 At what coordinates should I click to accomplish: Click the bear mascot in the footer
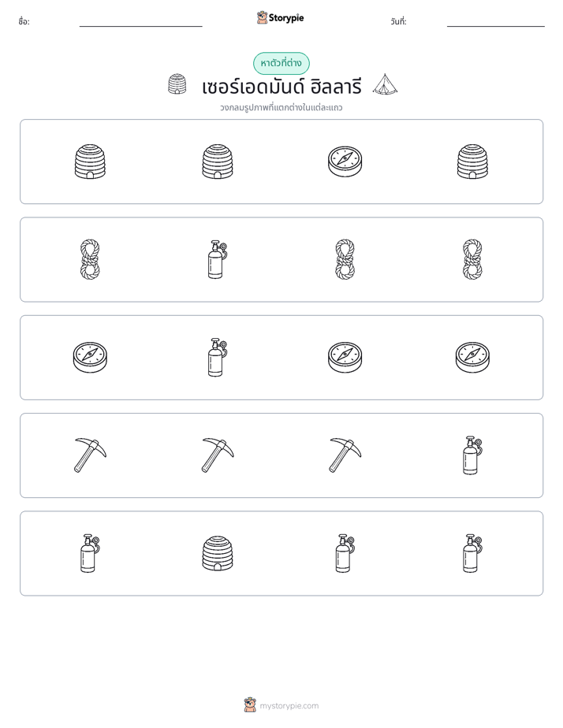(250, 705)
